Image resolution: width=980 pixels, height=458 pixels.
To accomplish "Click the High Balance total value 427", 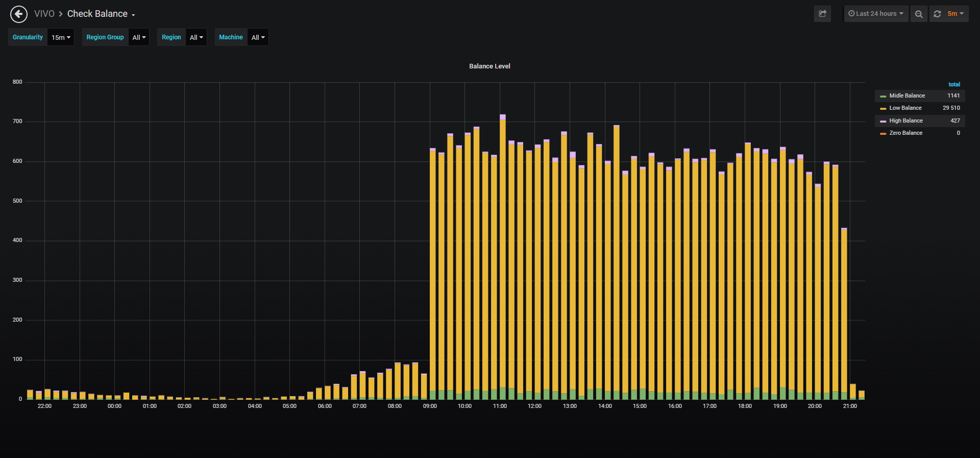I will click(955, 120).
